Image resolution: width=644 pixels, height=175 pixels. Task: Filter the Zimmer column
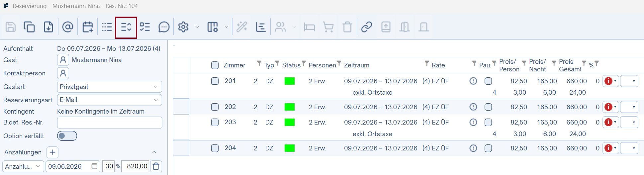[259, 63]
